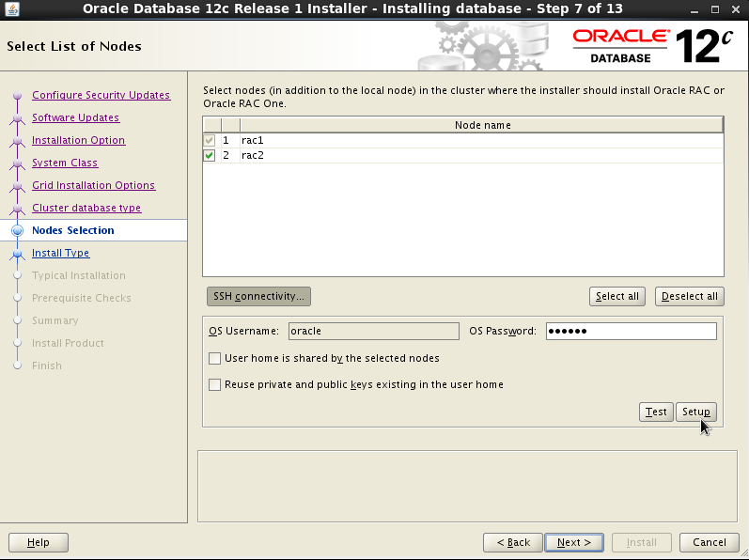Image resolution: width=749 pixels, height=560 pixels.
Task: Open Grid Installation Options step
Action: 93,185
